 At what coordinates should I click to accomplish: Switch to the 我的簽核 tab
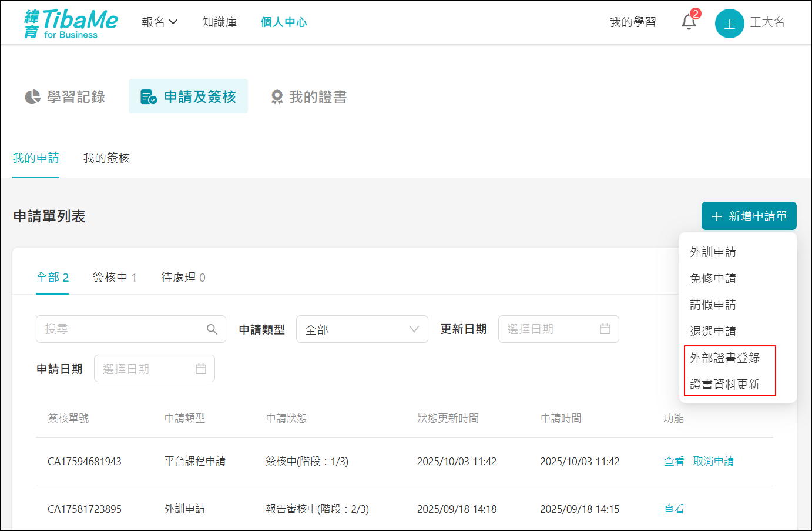[106, 158]
